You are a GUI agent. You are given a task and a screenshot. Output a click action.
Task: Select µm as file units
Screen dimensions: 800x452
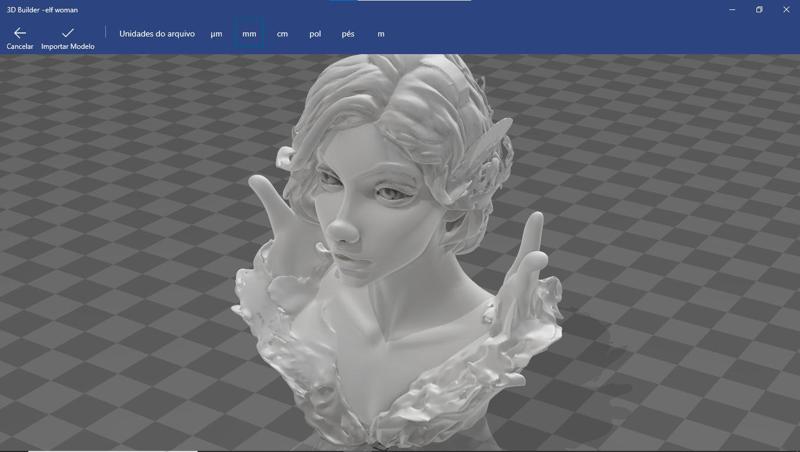(216, 34)
